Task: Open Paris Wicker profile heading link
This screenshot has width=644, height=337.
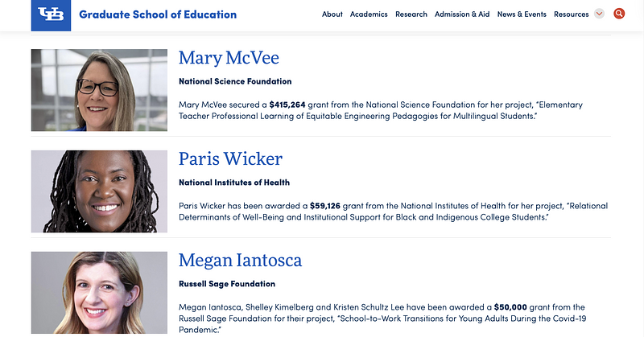Action: click(x=230, y=158)
